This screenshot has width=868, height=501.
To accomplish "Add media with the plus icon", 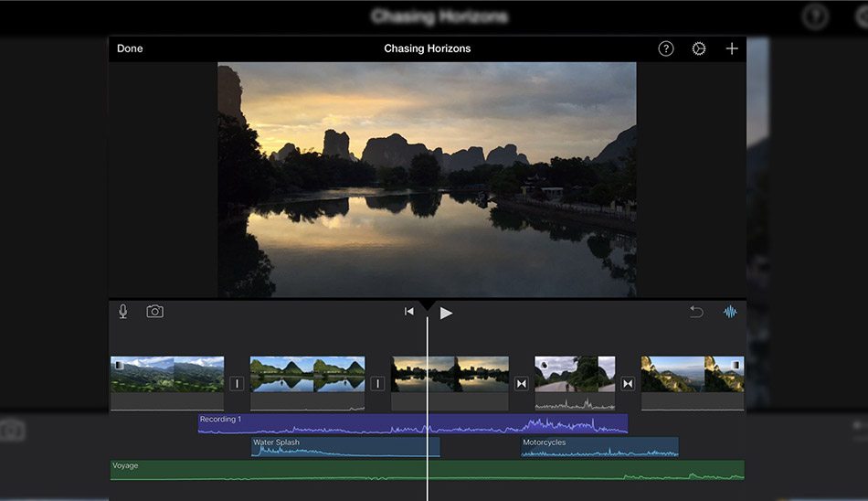I will tap(732, 48).
